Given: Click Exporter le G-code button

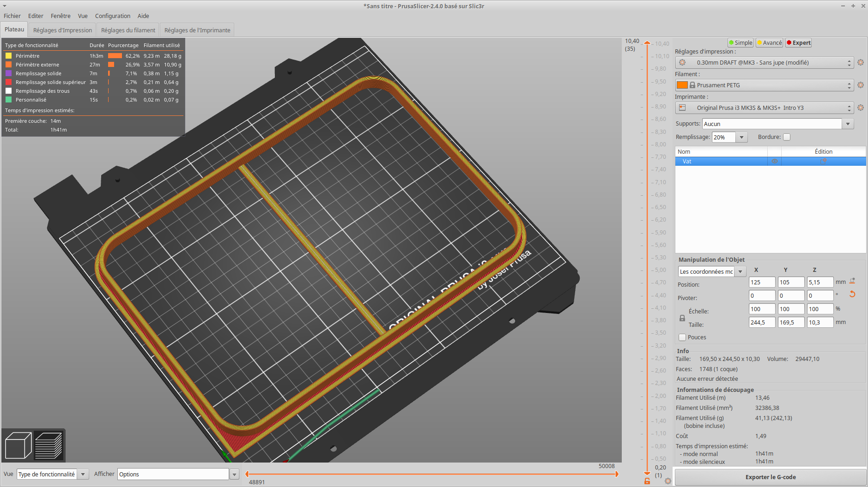Looking at the screenshot, I should [770, 477].
